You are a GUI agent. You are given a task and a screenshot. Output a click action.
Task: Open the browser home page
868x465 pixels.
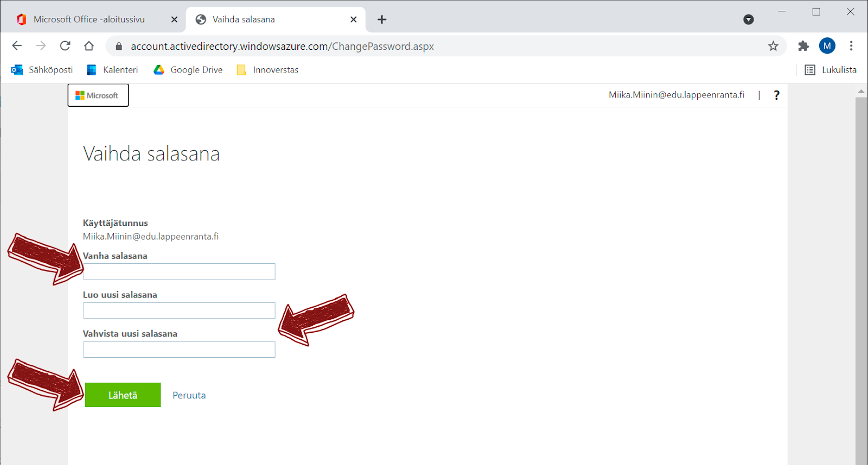click(89, 46)
